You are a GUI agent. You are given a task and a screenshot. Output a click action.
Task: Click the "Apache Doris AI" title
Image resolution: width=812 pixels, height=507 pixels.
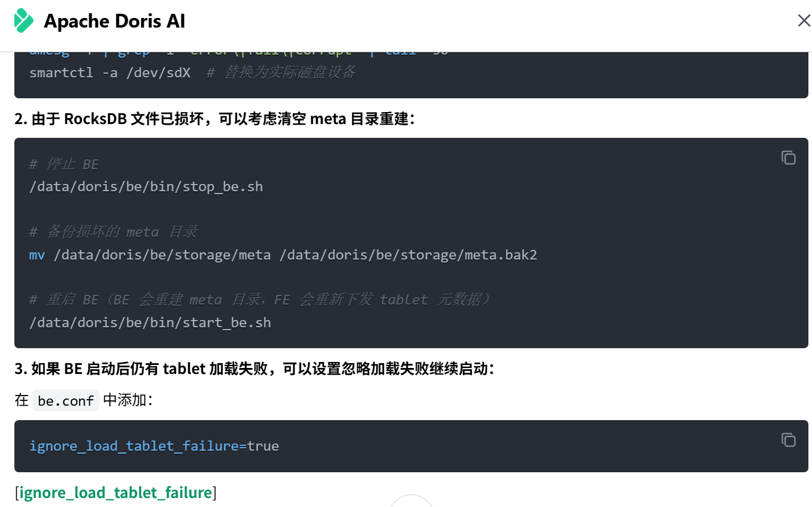pos(115,22)
